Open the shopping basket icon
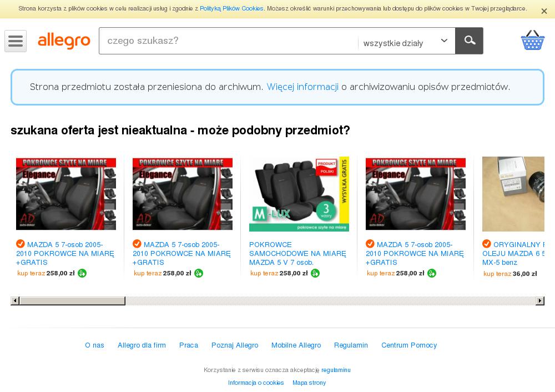 [532, 40]
